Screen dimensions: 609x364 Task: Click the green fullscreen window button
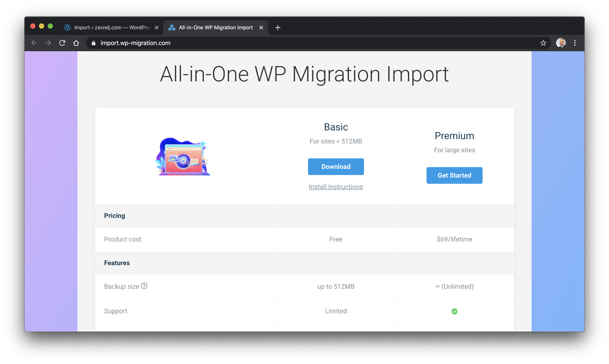pos(50,26)
